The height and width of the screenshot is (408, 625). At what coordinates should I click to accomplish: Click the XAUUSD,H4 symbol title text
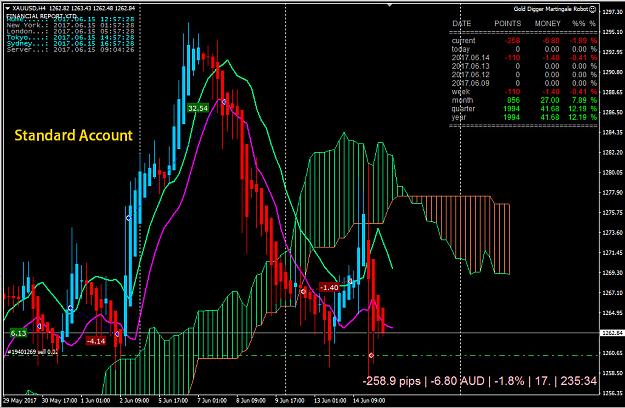click(28, 8)
